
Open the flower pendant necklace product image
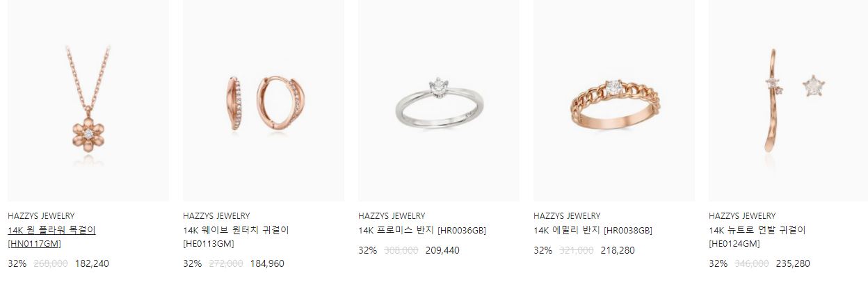click(88, 100)
